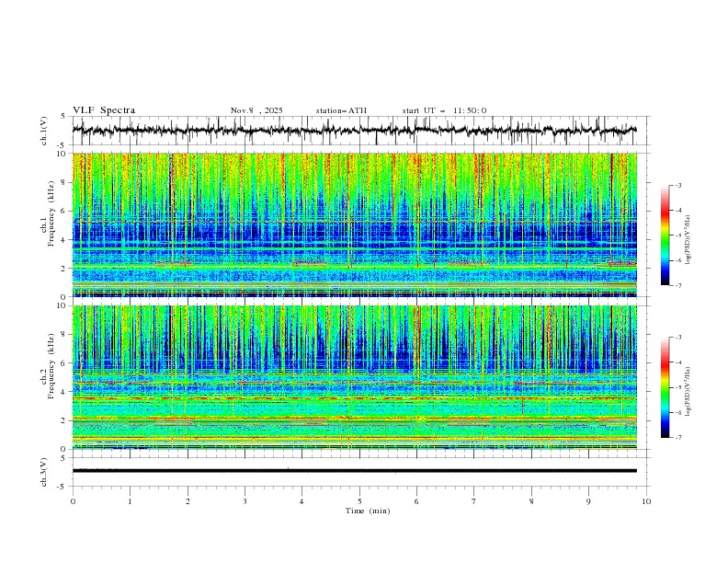Image resolution: width=728 pixels, height=563 pixels.
Task: Click the "10" tick on the time axis
Action: pos(646,501)
